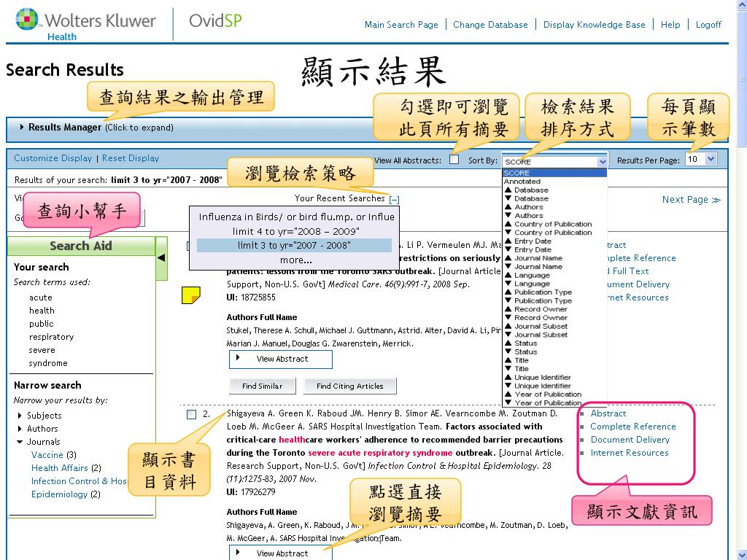The width and height of the screenshot is (747, 560).
Task: Click the Find Similar button
Action: tap(262, 386)
